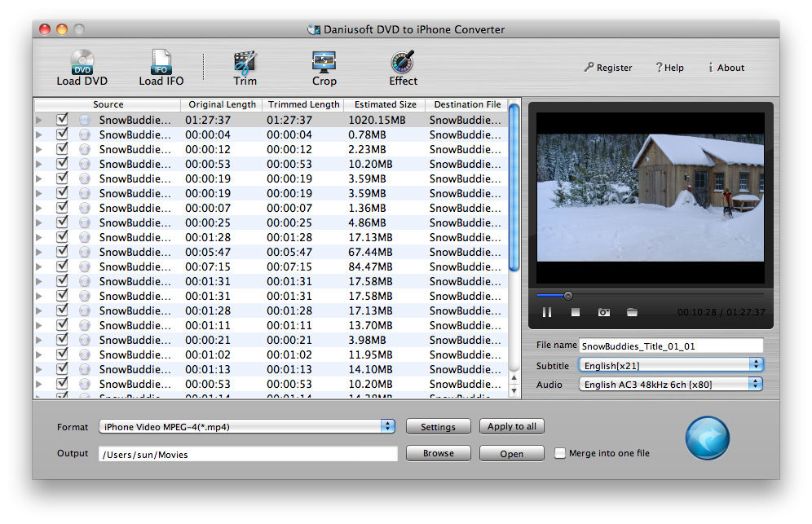The width and height of the screenshot is (812, 524).
Task: Uncheck the 00:00:12 title checkbox
Action: [x=62, y=148]
